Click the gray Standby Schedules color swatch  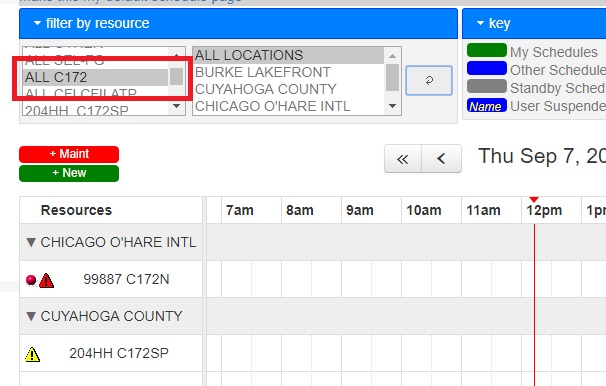(x=487, y=86)
